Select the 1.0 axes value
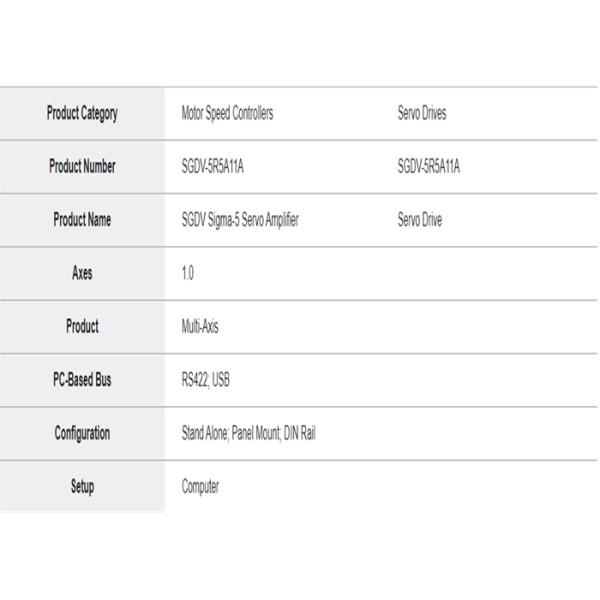 click(x=188, y=273)
